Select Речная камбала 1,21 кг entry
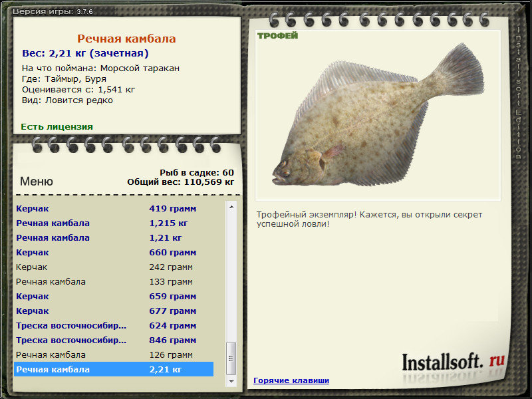 pos(114,237)
